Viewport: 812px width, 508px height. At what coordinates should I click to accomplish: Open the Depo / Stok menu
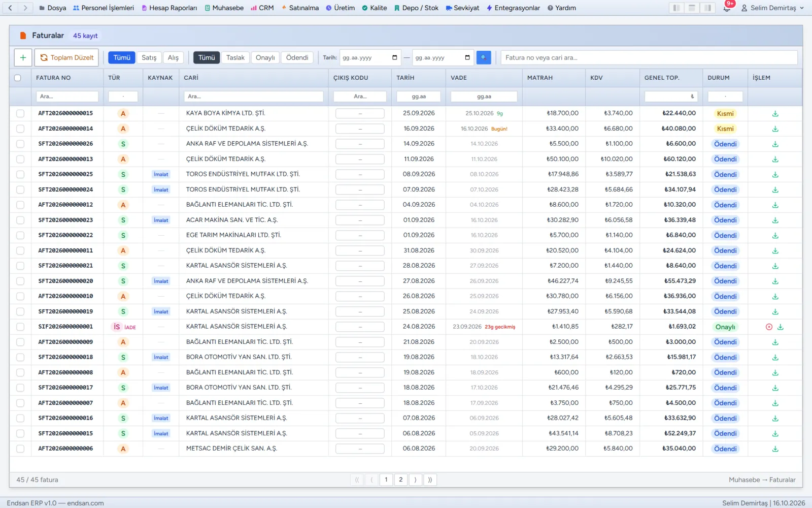(416, 8)
